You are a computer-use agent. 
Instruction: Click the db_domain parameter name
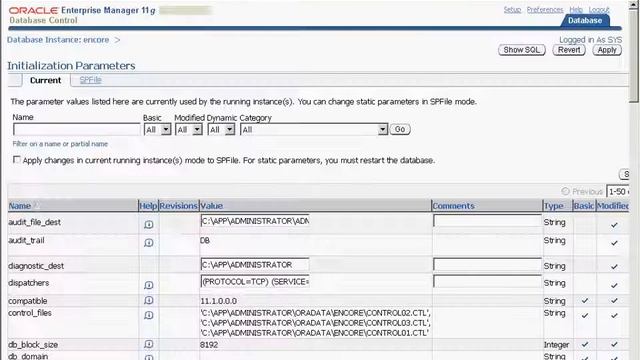(x=28, y=356)
